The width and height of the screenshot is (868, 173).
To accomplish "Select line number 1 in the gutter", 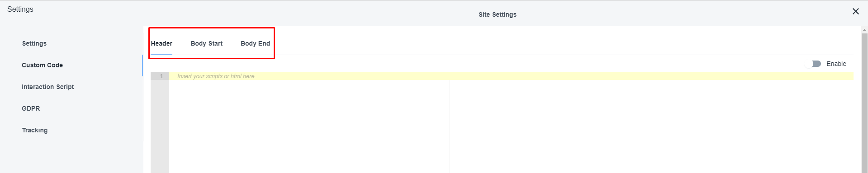I will pyautogui.click(x=161, y=76).
